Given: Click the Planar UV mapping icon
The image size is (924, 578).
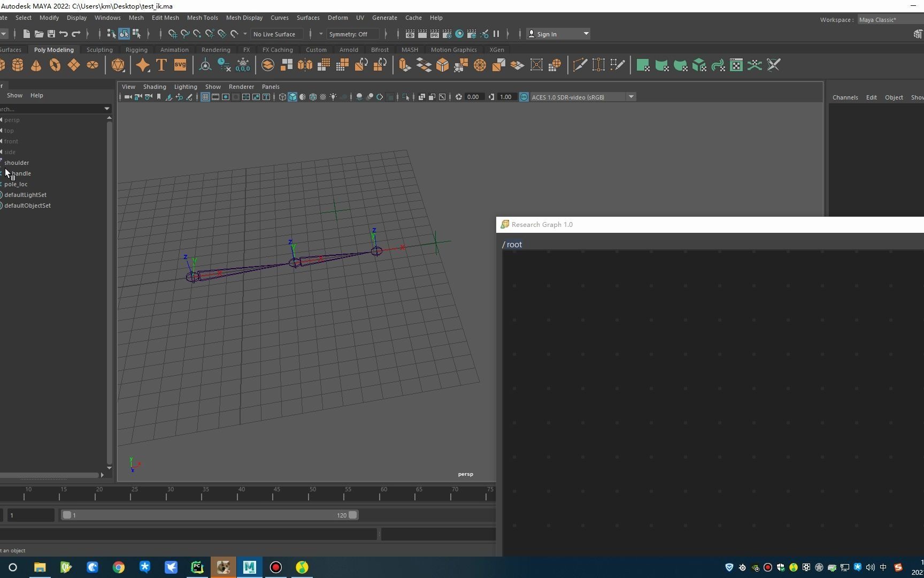Looking at the screenshot, I should tap(643, 65).
